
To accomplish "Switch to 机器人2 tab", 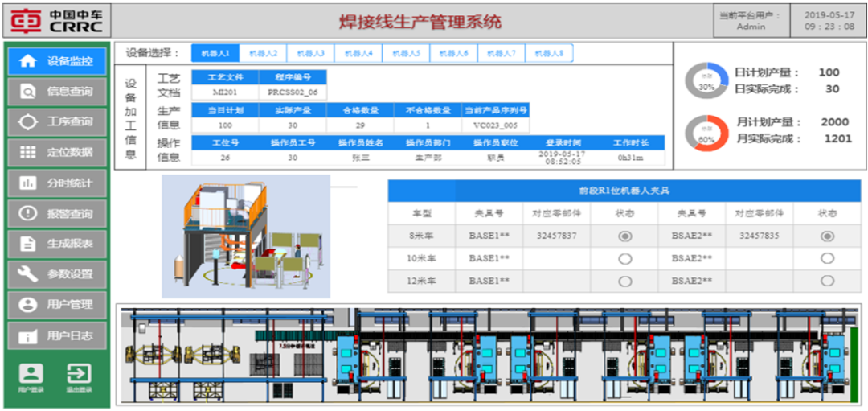I will point(264,53).
